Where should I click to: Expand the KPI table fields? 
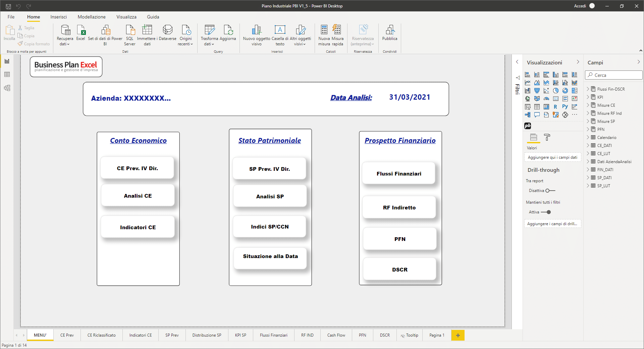(588, 97)
